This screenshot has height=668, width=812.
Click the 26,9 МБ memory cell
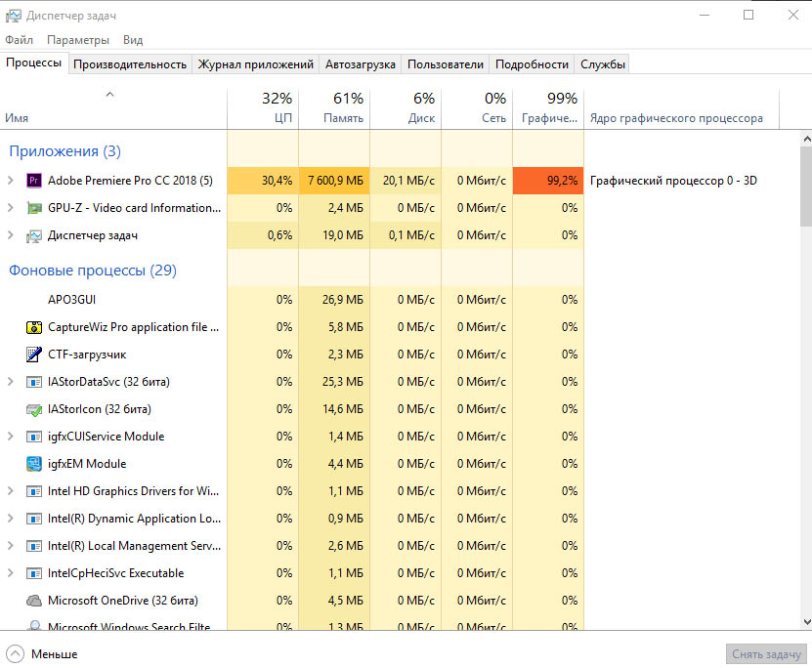(x=334, y=300)
